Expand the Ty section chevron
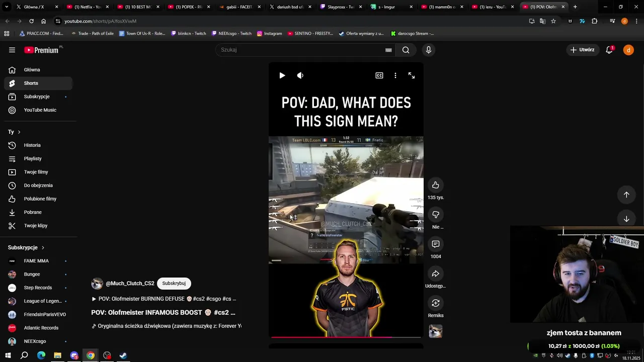The width and height of the screenshot is (644, 362). tap(19, 132)
